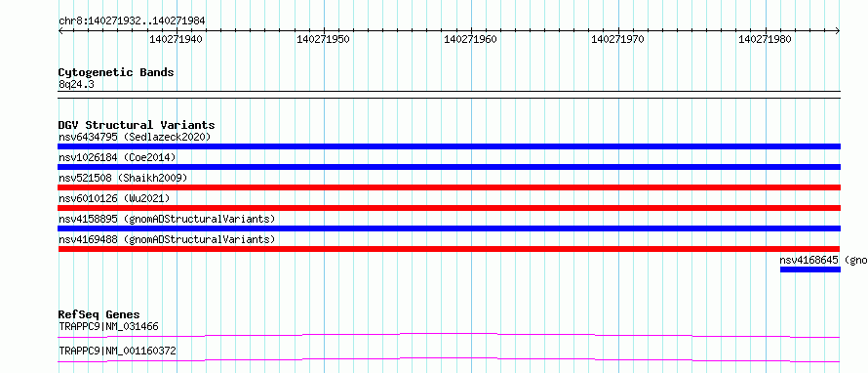Image resolution: width=868 pixels, height=373 pixels.
Task: Open variant nsv6434795 (Sedlazeck2020) label
Action: click(135, 137)
